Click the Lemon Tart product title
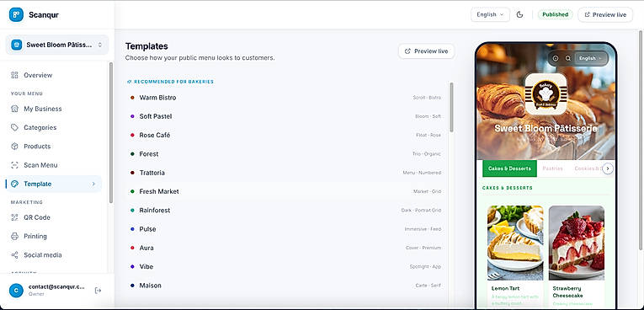The height and width of the screenshot is (310, 644). [x=506, y=288]
